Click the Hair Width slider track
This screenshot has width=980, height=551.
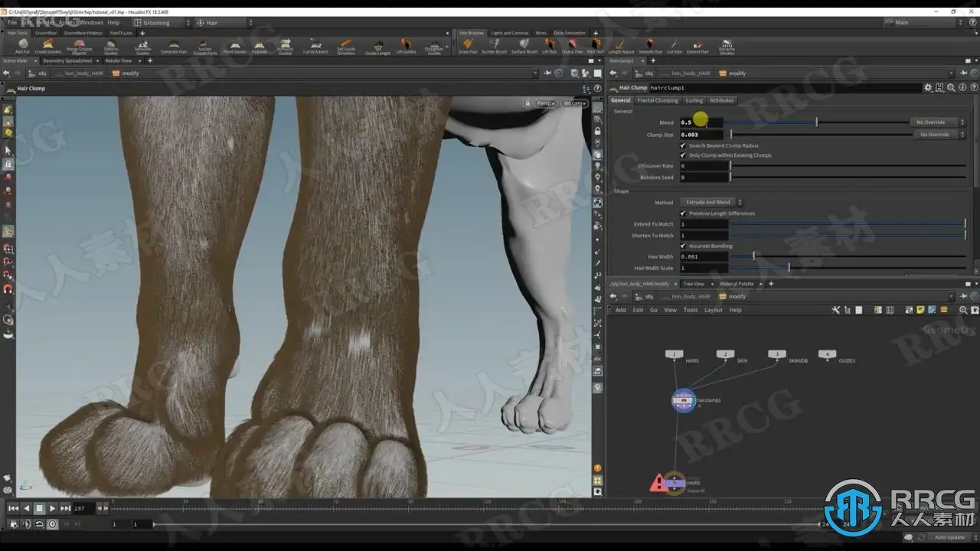(x=842, y=257)
